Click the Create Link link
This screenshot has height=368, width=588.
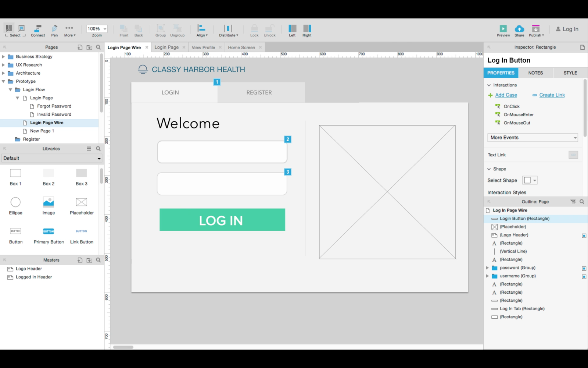click(x=552, y=95)
